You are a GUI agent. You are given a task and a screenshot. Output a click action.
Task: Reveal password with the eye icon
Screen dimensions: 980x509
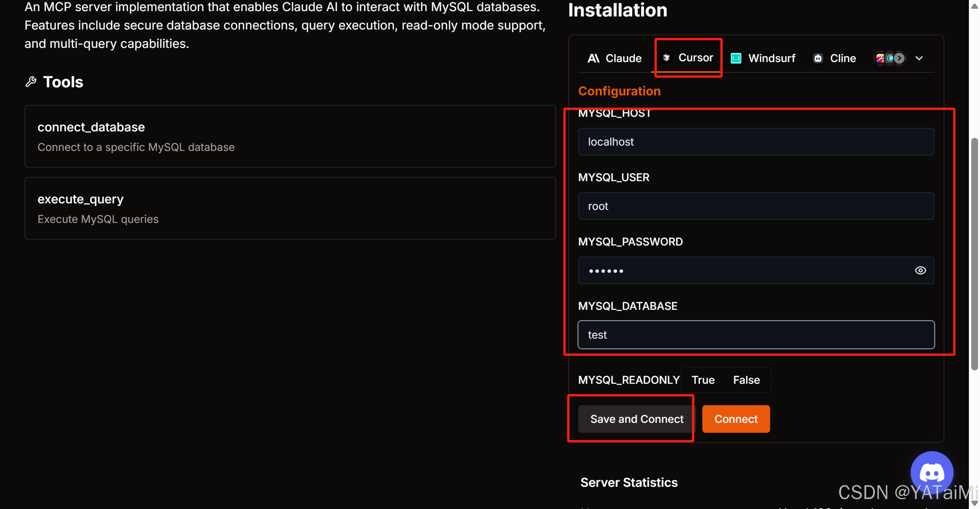tap(920, 270)
